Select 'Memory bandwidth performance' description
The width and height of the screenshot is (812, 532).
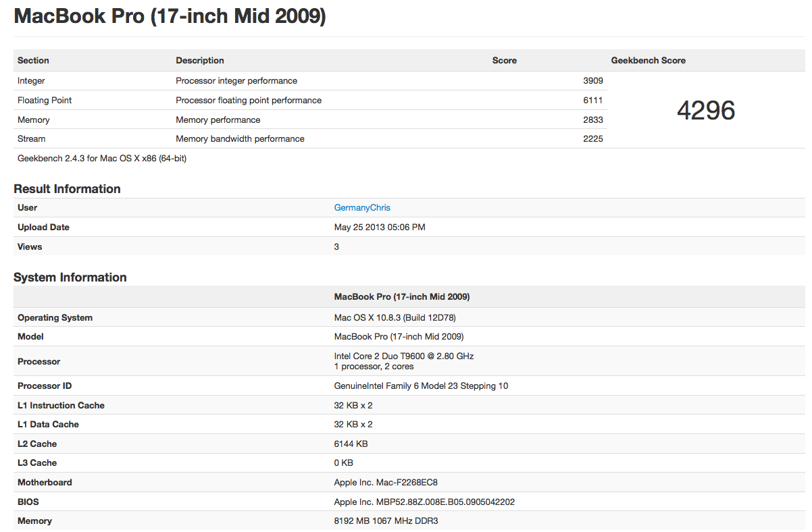pyautogui.click(x=240, y=139)
